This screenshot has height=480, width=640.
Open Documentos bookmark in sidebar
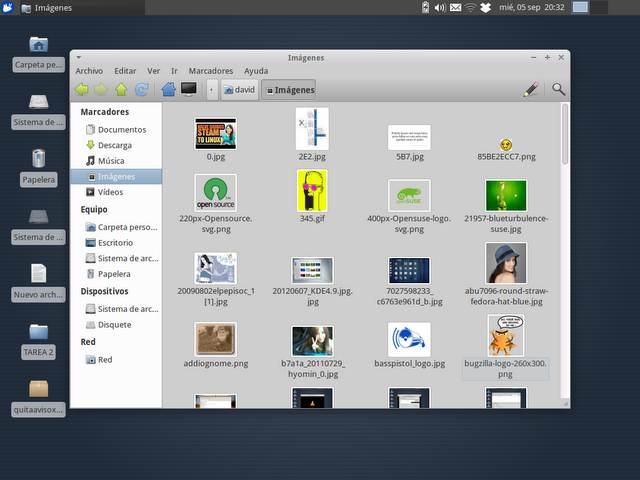tap(116, 129)
